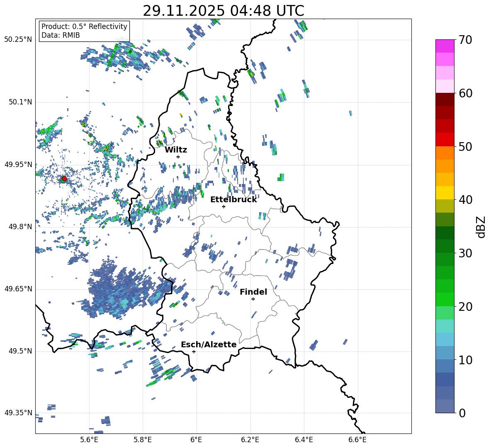Click the Wiltz city label

(176, 150)
